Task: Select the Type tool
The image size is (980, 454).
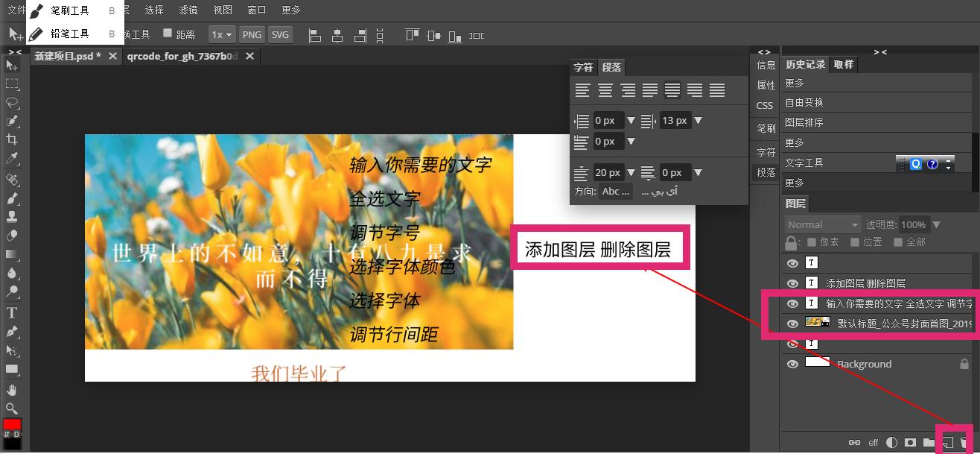Action: coord(12,312)
